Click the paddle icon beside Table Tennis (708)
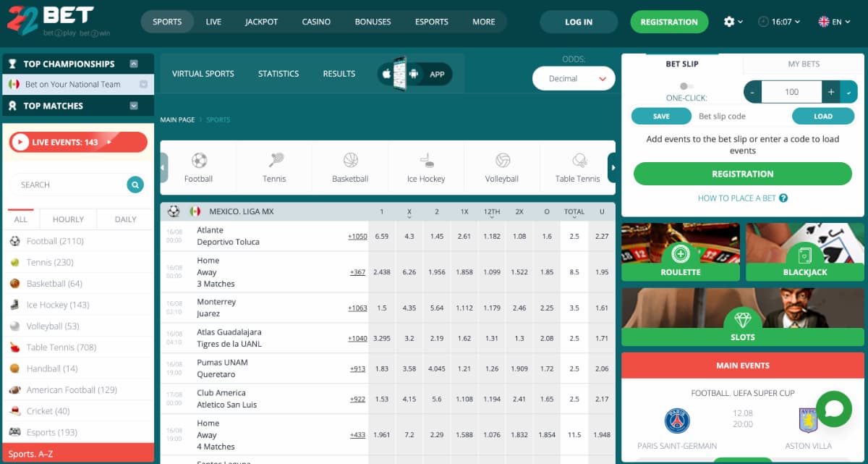 tap(15, 347)
